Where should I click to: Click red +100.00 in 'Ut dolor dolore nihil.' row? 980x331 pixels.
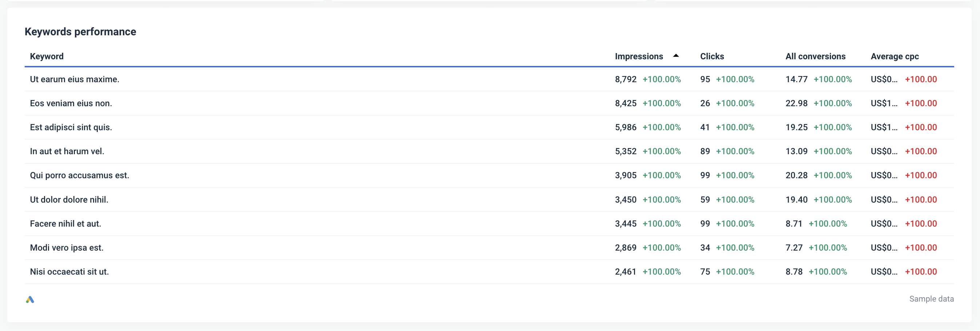(x=921, y=200)
